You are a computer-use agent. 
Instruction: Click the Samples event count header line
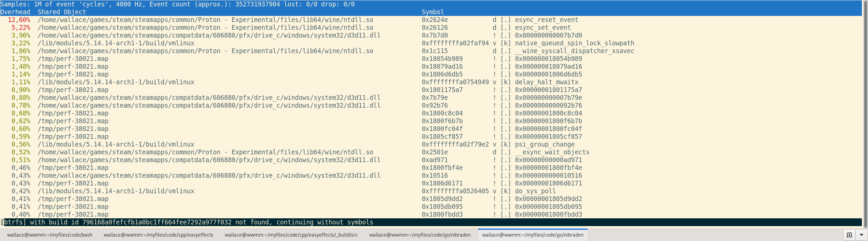tap(178, 4)
